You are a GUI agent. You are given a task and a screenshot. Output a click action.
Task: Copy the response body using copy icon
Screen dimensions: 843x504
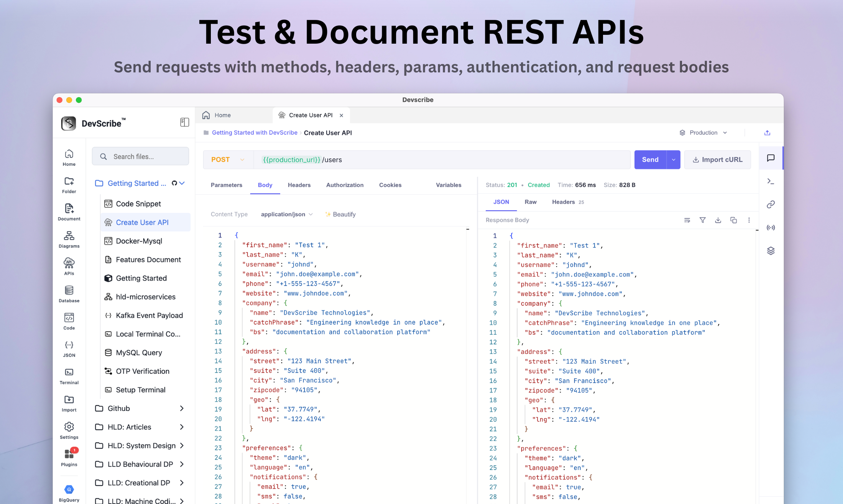click(733, 220)
